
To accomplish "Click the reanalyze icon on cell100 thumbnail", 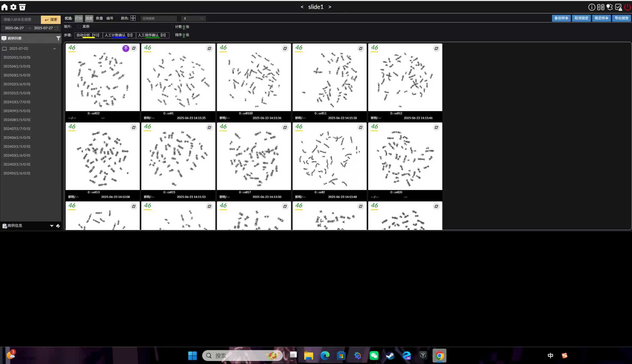I will coord(285,49).
